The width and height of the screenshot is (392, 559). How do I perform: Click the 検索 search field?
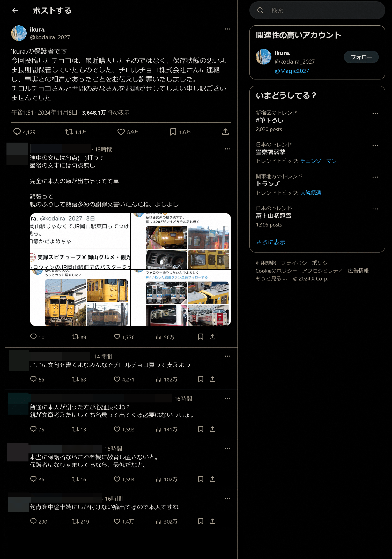[x=317, y=10]
